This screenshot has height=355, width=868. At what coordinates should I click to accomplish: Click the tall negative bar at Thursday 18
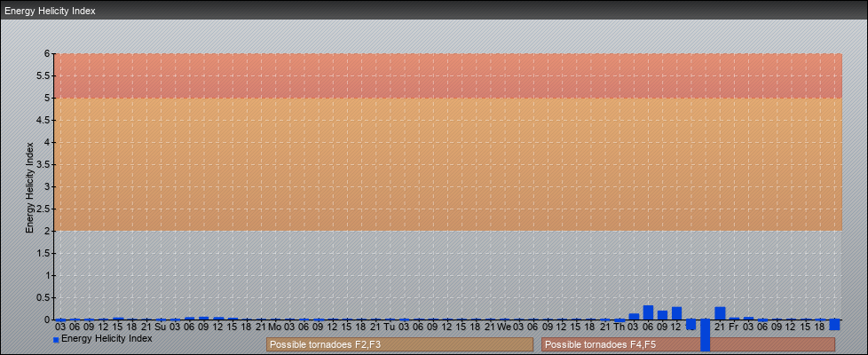[706, 335]
